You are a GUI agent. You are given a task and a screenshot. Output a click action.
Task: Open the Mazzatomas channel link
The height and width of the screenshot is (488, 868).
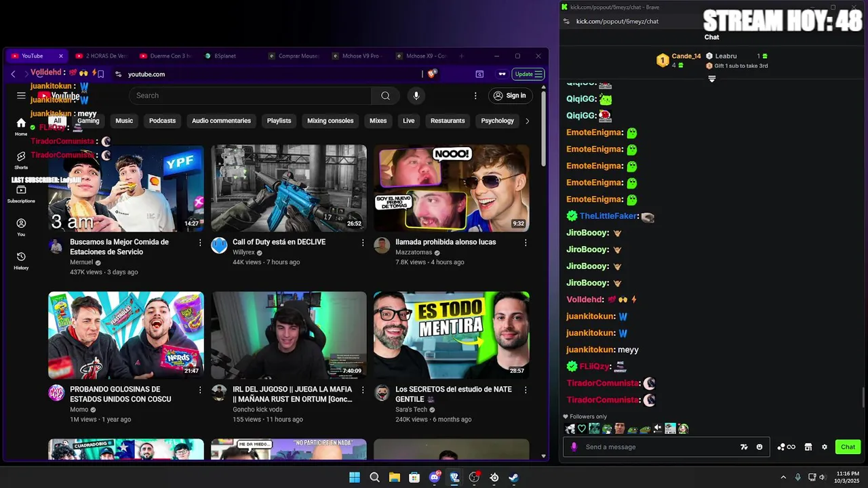(414, 252)
